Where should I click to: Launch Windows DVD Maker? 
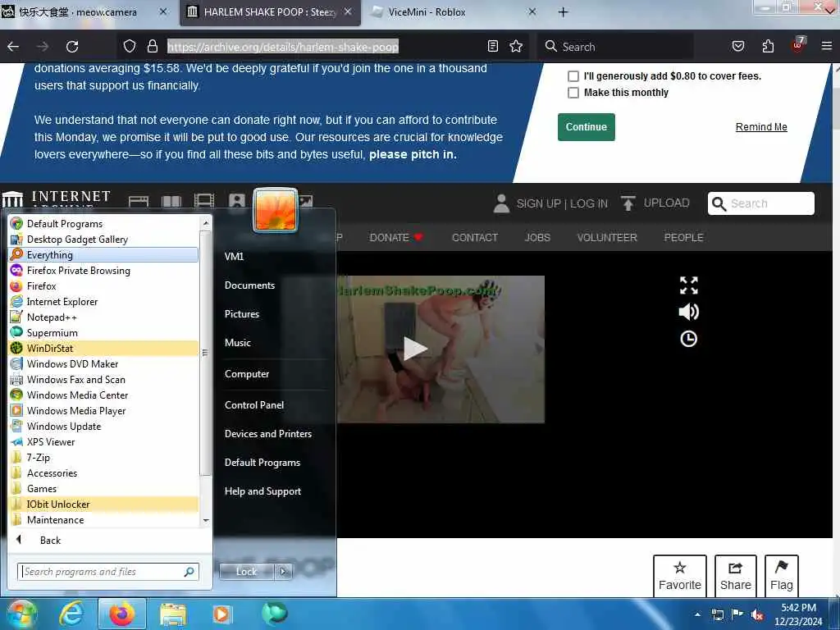point(103,363)
